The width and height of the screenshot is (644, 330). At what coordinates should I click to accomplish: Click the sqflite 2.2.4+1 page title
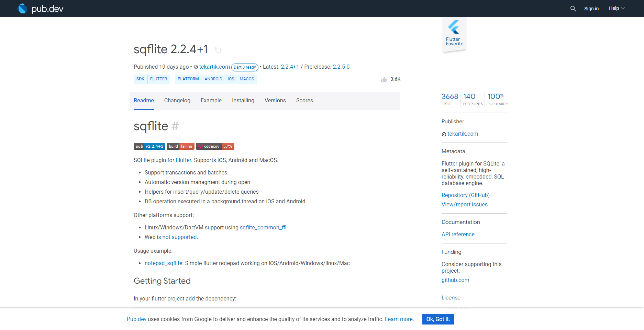pos(171,49)
